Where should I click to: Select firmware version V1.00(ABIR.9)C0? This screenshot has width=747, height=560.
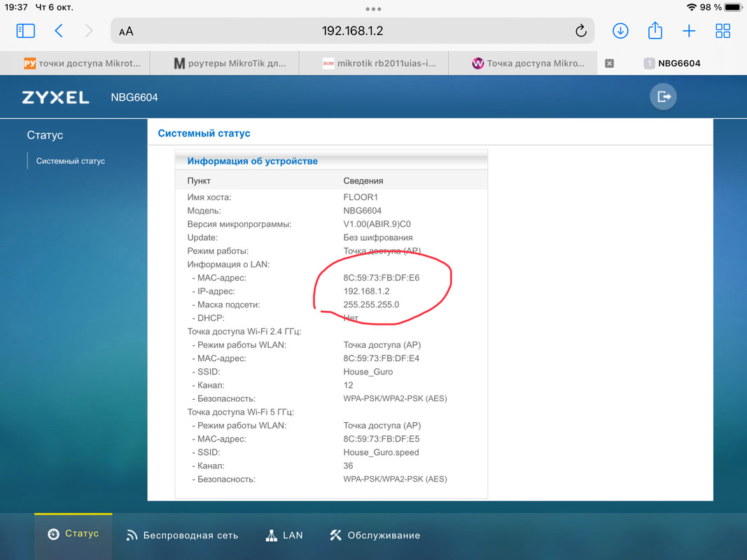tap(377, 224)
